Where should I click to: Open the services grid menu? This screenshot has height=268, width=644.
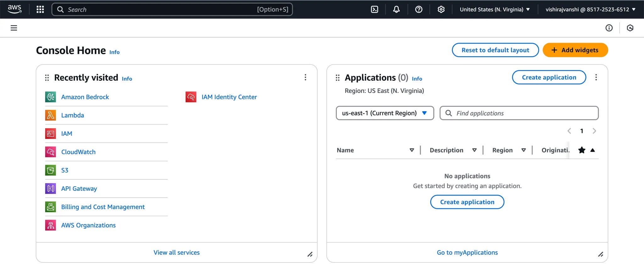[40, 9]
